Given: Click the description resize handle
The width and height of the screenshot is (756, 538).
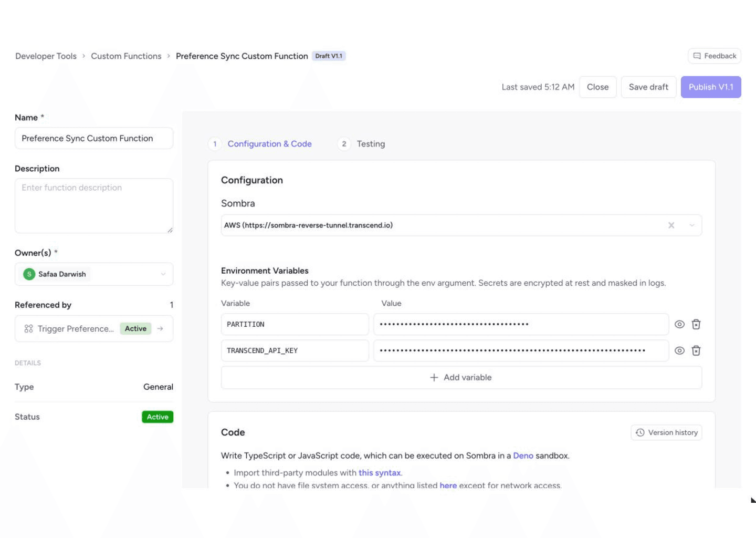Looking at the screenshot, I should tap(170, 230).
